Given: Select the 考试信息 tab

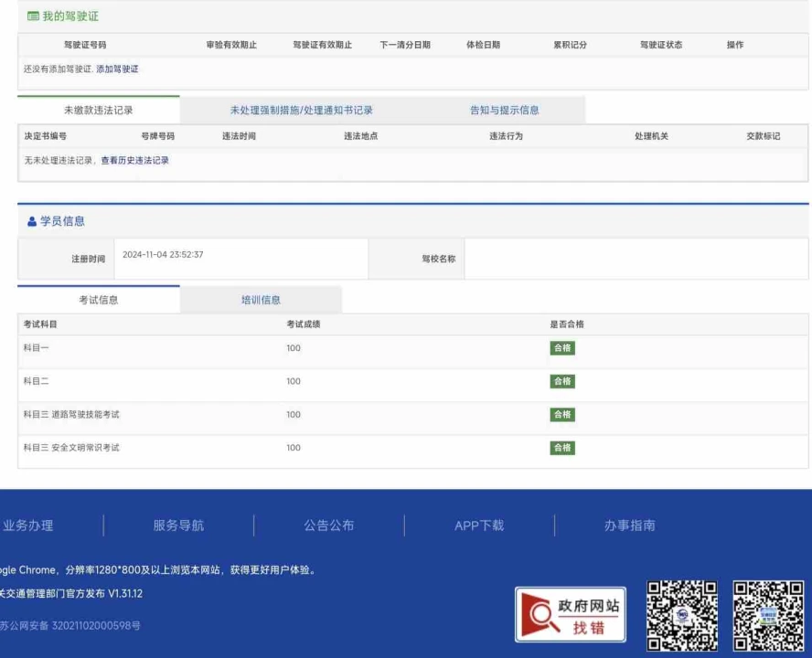Looking at the screenshot, I should [99, 300].
